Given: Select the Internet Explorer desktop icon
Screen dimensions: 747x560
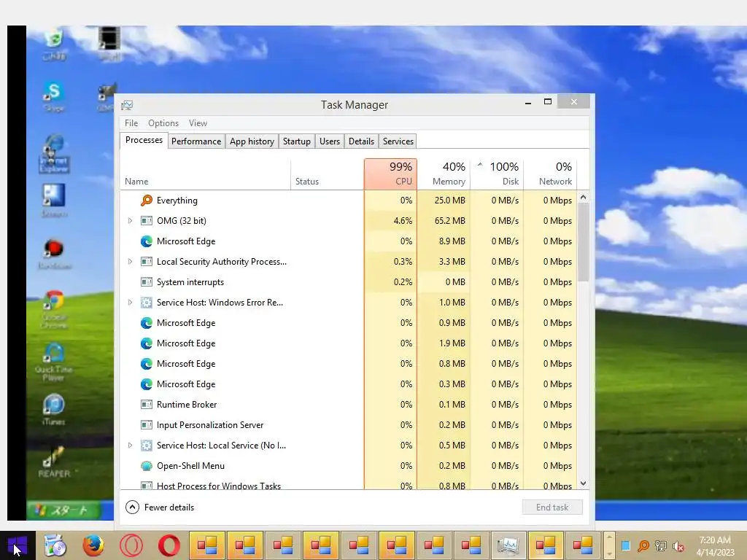Looking at the screenshot, I should [x=54, y=154].
